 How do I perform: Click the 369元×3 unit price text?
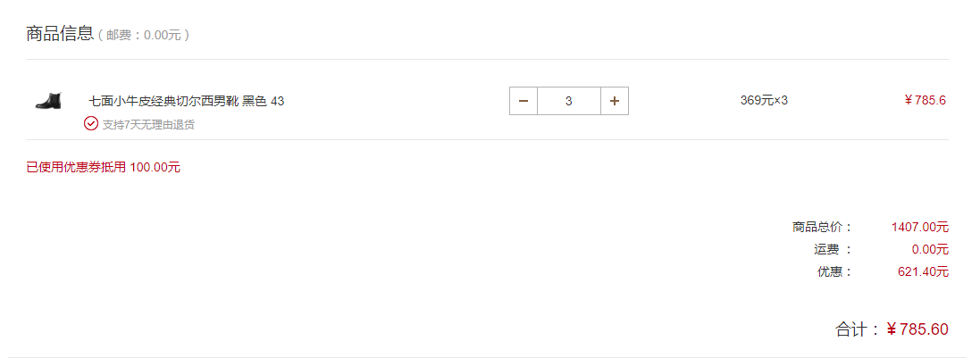tap(764, 100)
